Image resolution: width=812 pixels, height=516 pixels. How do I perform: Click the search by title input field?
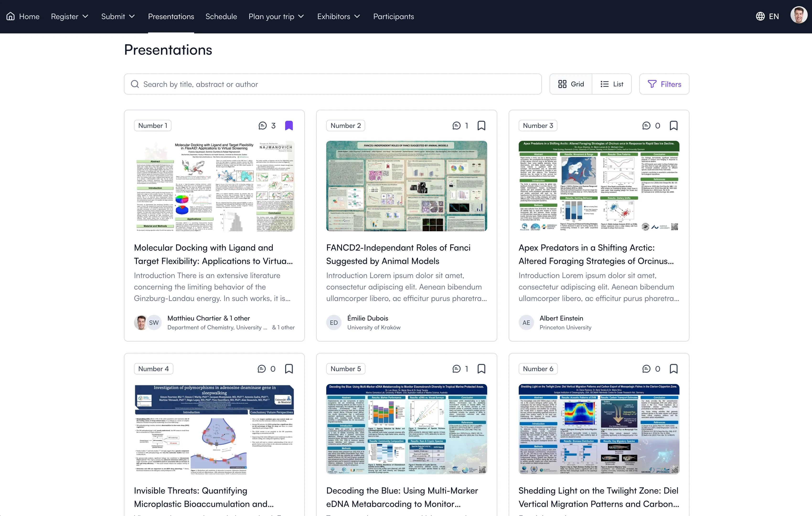[332, 84]
